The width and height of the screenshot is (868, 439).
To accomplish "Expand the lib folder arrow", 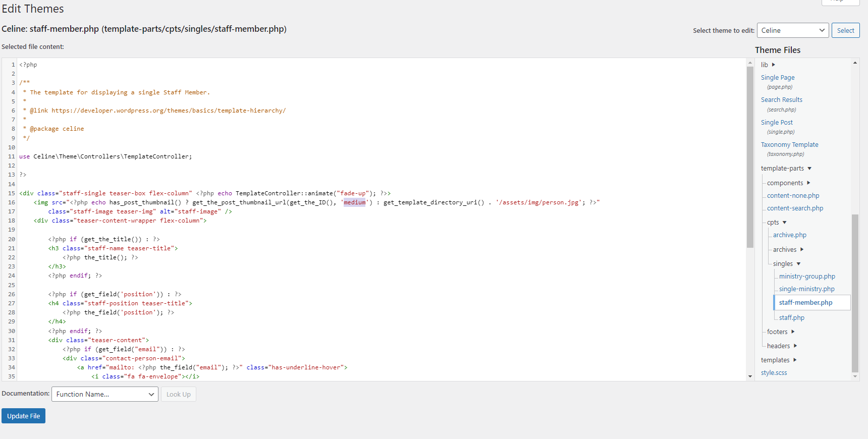I will pos(773,65).
